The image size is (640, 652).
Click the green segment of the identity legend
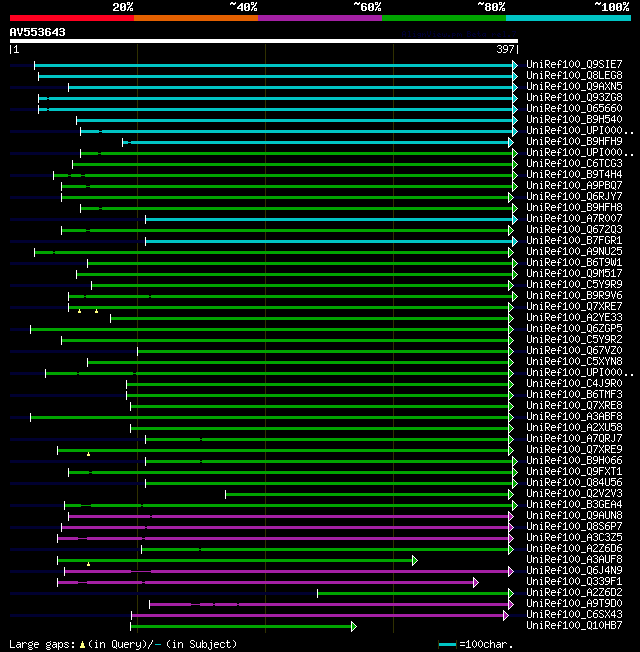click(444, 18)
